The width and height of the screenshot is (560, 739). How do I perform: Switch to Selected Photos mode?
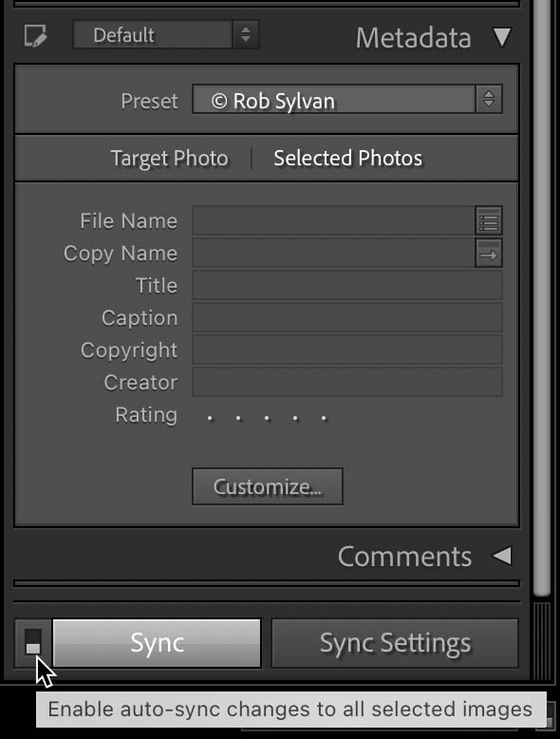tap(348, 159)
